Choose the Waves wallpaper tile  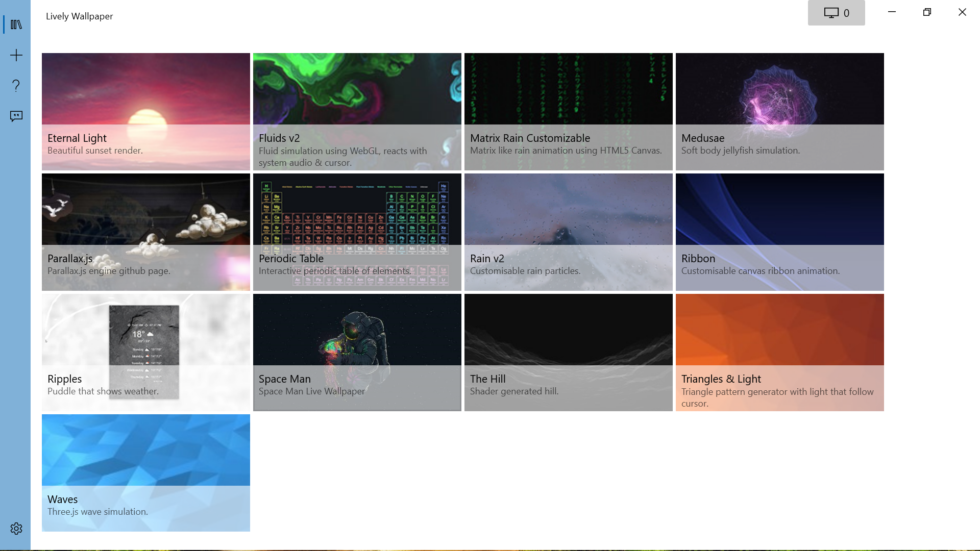click(x=146, y=472)
